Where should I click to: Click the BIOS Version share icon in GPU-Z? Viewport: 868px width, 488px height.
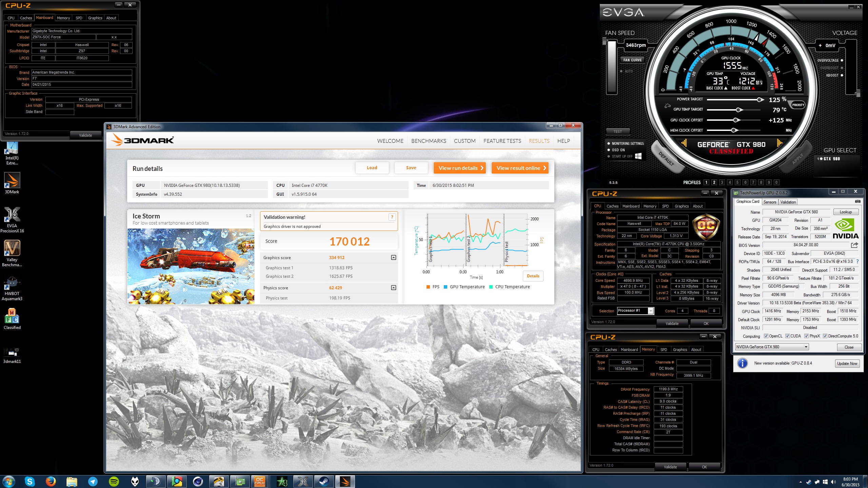click(x=854, y=245)
